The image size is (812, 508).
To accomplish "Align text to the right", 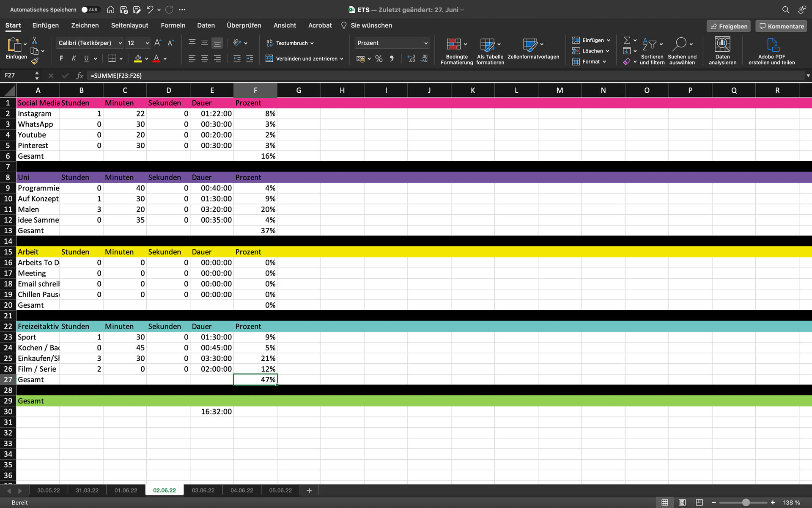I will click(217, 58).
